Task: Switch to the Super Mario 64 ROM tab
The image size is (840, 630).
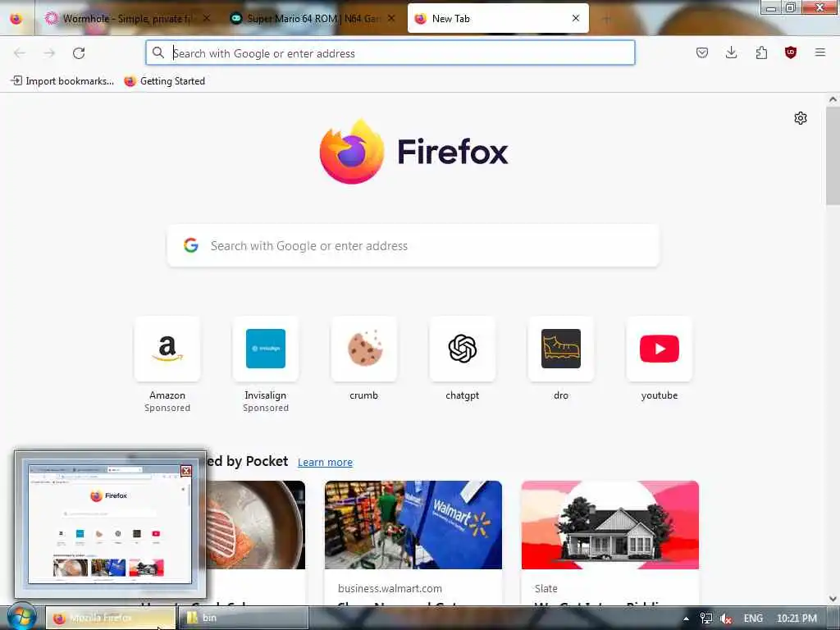Action: [313, 19]
